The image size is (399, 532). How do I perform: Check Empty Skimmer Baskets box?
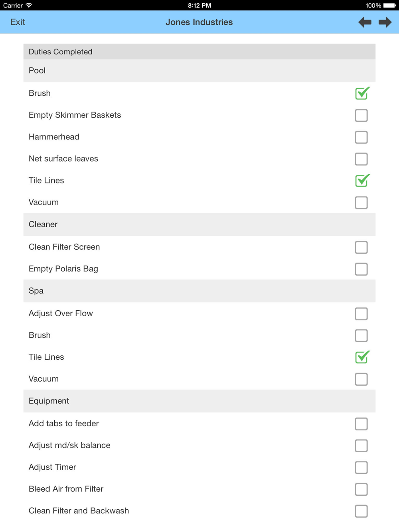click(x=361, y=115)
